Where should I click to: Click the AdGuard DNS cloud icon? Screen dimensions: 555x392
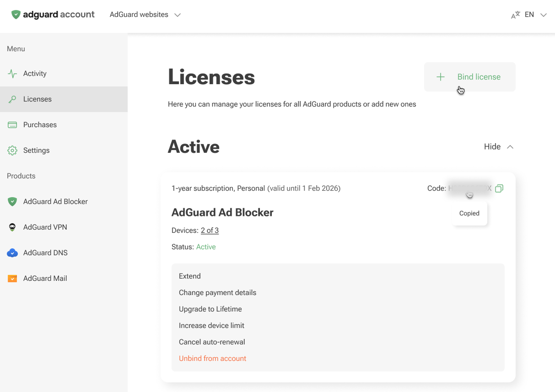click(x=12, y=253)
